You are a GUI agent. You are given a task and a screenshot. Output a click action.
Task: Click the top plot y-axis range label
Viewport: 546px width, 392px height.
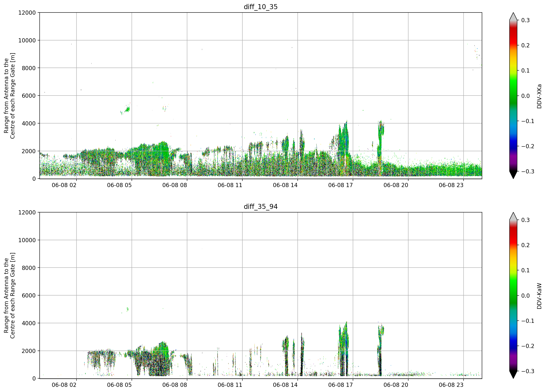[x=9, y=96]
